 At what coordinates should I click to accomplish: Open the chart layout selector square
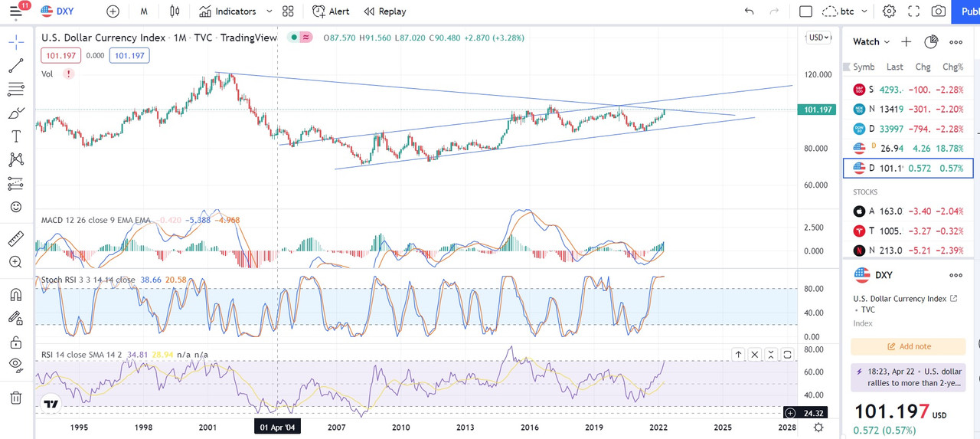coord(805,11)
